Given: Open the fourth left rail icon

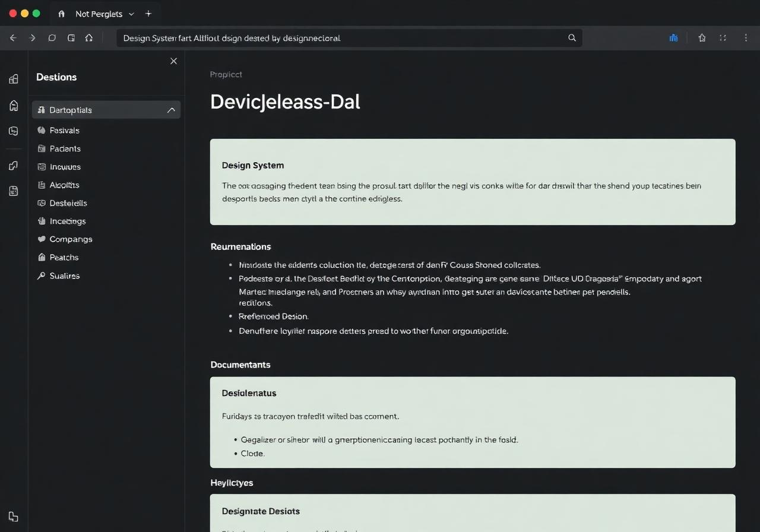Looking at the screenshot, I should point(14,166).
